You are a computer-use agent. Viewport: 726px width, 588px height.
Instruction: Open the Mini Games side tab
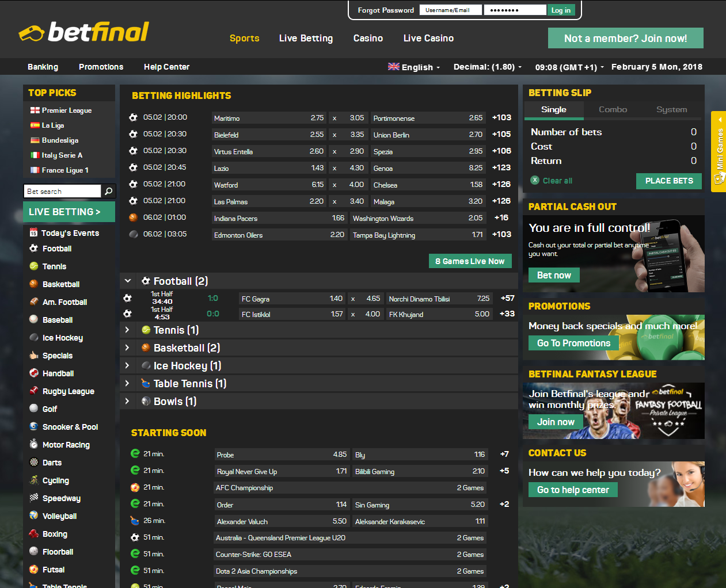pos(719,151)
